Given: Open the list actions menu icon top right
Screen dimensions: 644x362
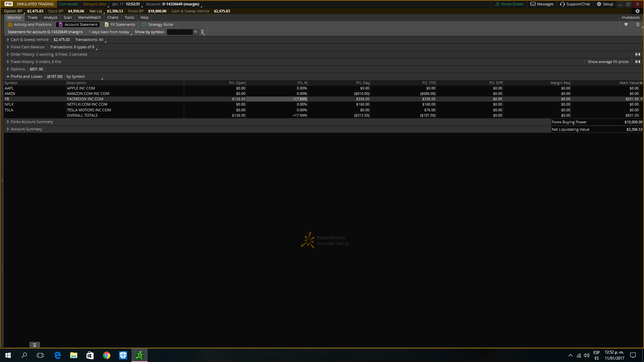Looking at the screenshot, I should pos(638,24).
